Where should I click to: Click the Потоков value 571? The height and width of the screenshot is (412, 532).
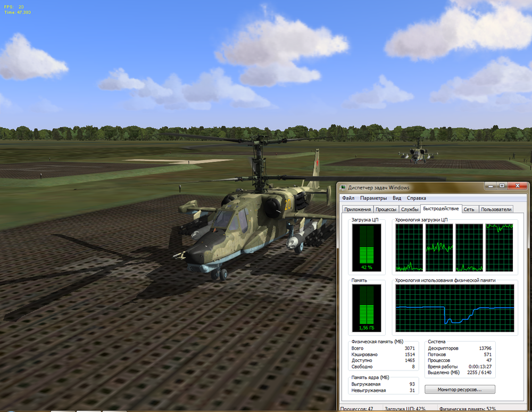click(x=487, y=355)
